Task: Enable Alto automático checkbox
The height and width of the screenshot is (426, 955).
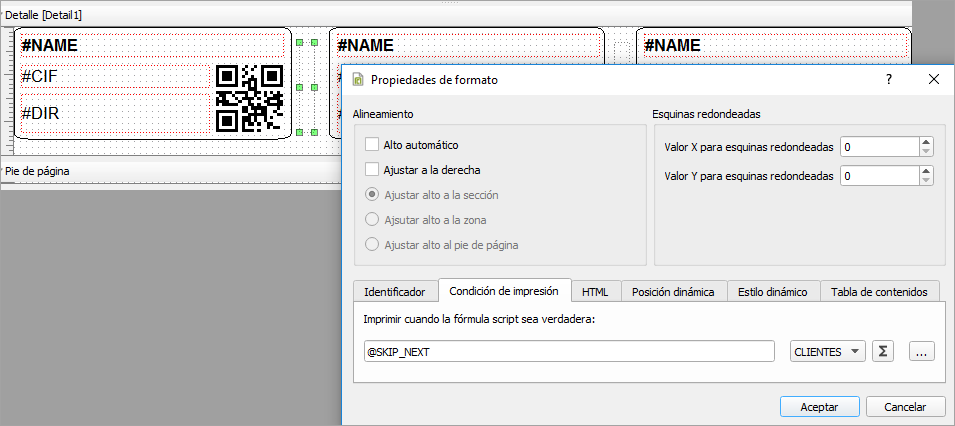Action: [x=373, y=145]
